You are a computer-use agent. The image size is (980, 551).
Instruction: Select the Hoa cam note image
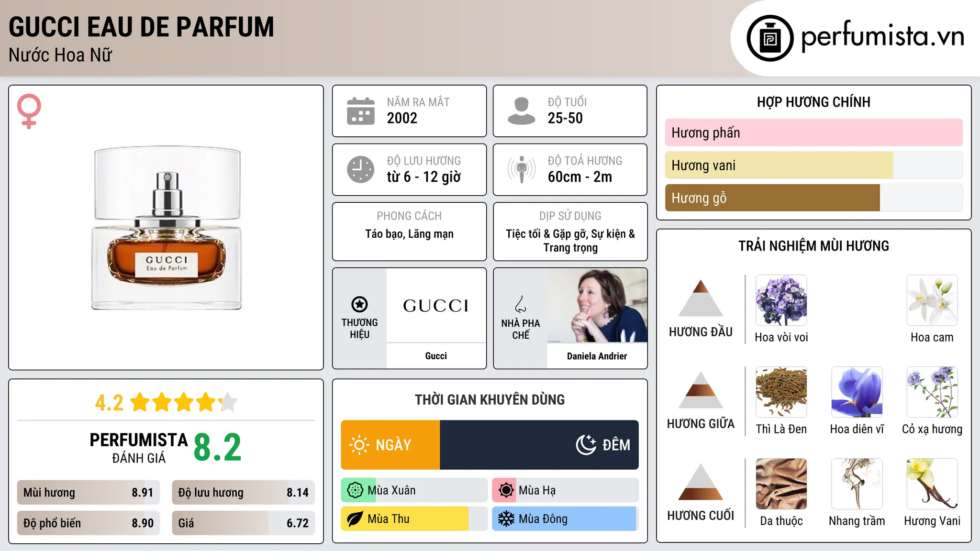point(932,300)
